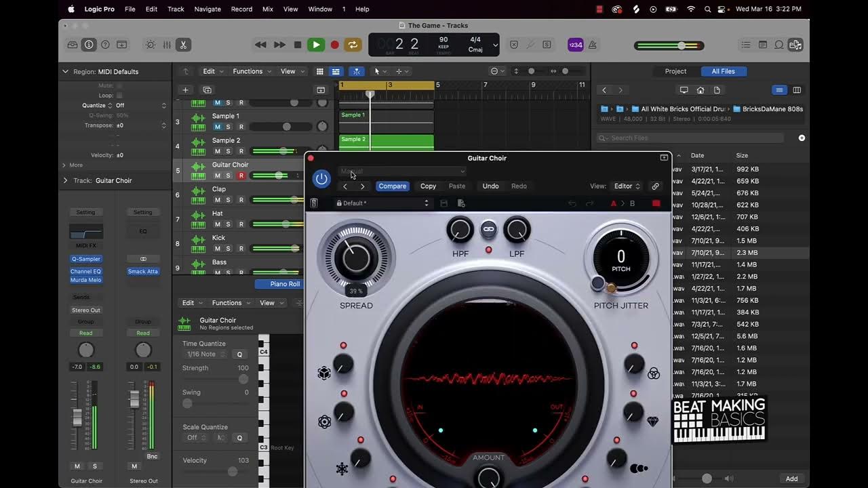Expand the More disclosure in Region inspector
Screen dimensions: 868x488
click(x=64, y=165)
